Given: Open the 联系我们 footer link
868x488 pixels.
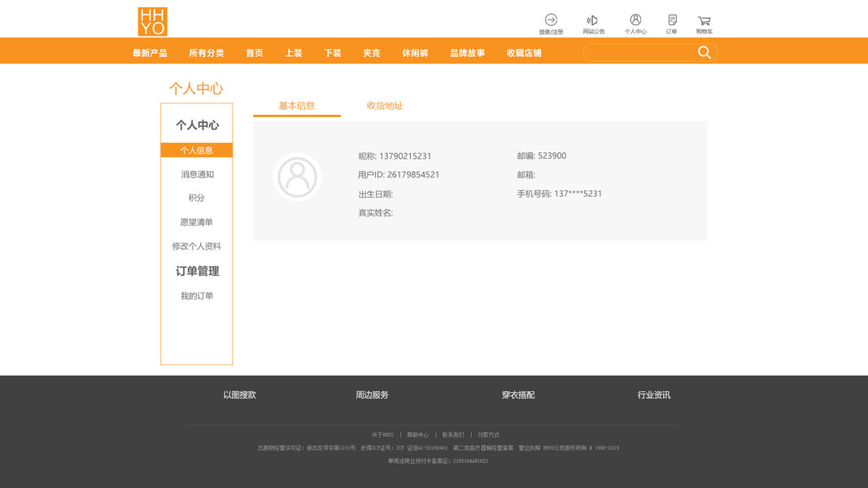Looking at the screenshot, I should click(453, 435).
